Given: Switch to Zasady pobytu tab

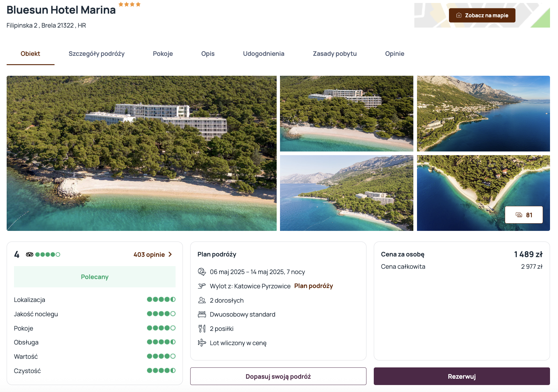Looking at the screenshot, I should [x=335, y=54].
